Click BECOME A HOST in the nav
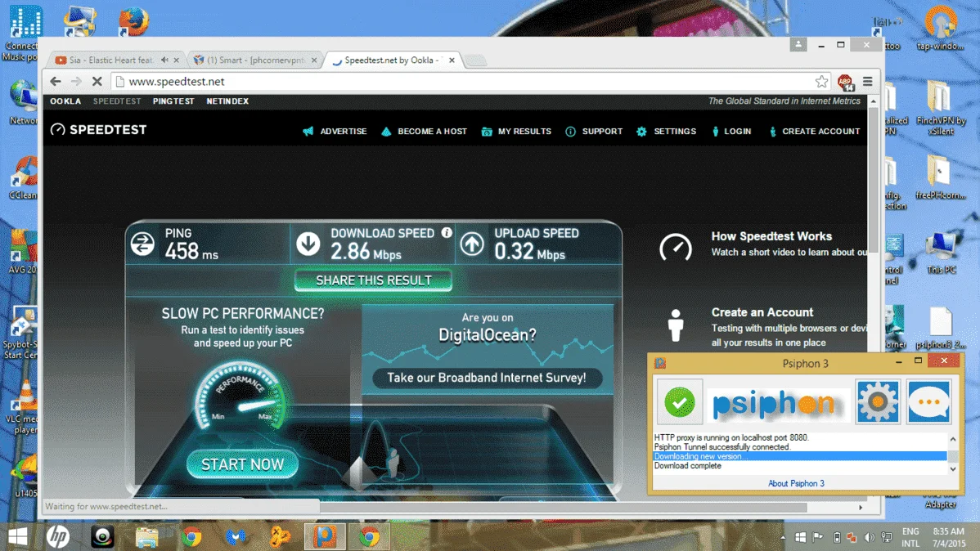Image resolution: width=980 pixels, height=551 pixels. point(425,131)
